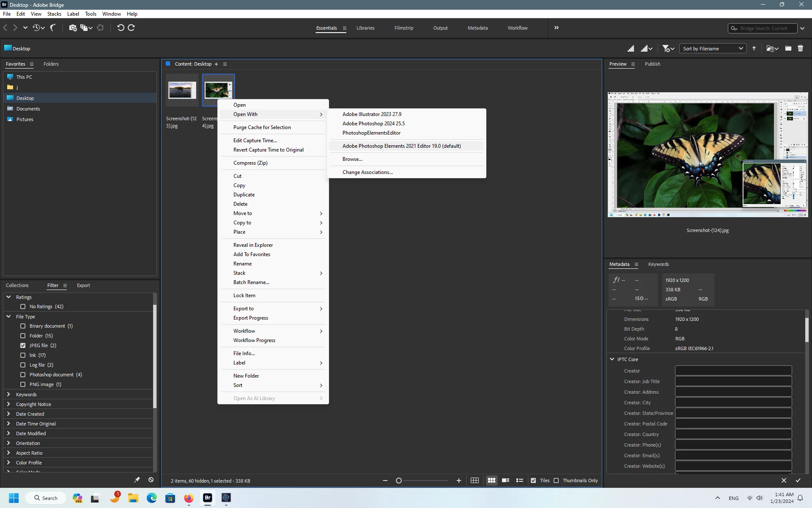Click the delete item trash icon

800,49
